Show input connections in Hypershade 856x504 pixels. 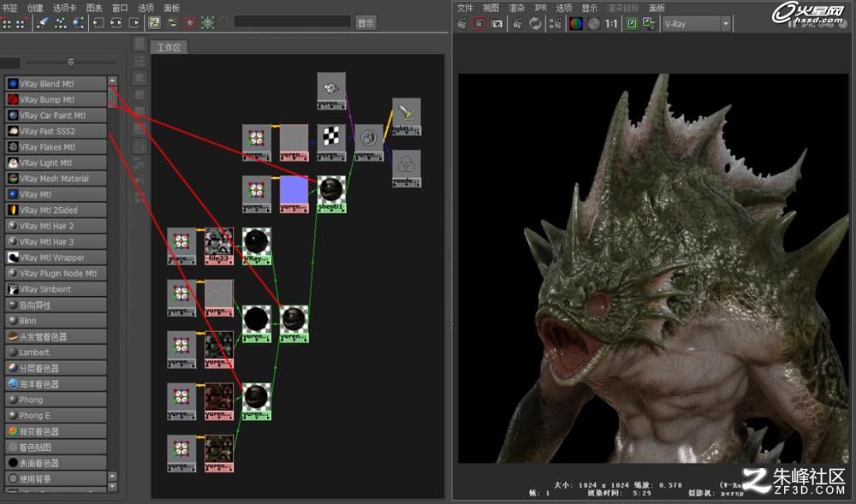(x=98, y=23)
